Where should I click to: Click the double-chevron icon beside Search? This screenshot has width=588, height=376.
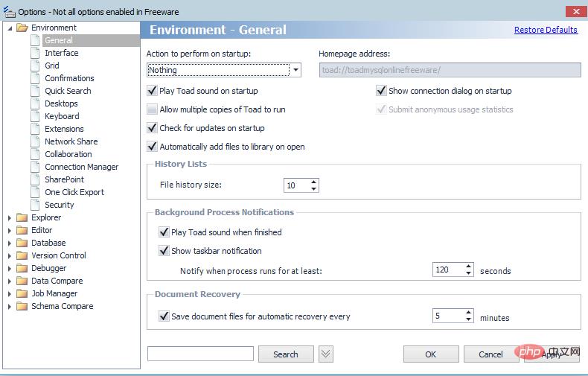pos(325,354)
